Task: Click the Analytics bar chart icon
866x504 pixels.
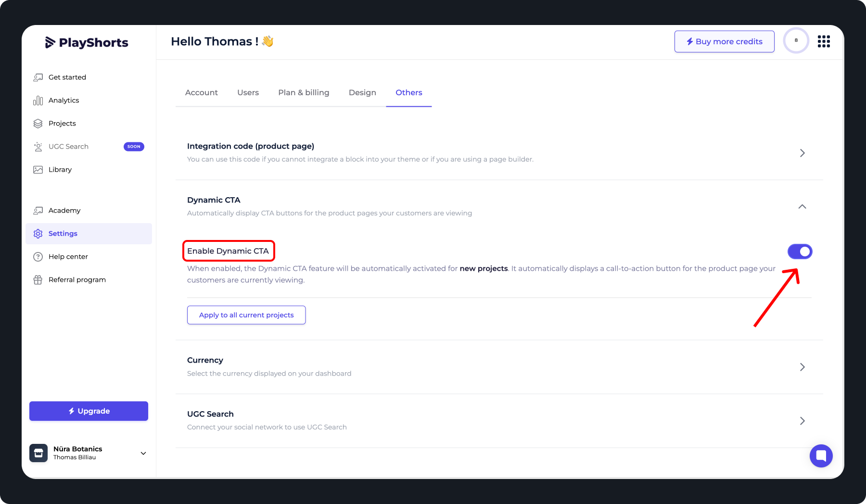Action: [38, 101]
